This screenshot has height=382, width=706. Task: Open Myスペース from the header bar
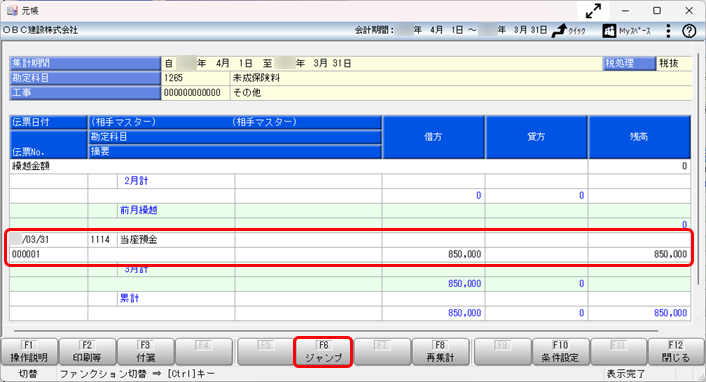(x=627, y=31)
